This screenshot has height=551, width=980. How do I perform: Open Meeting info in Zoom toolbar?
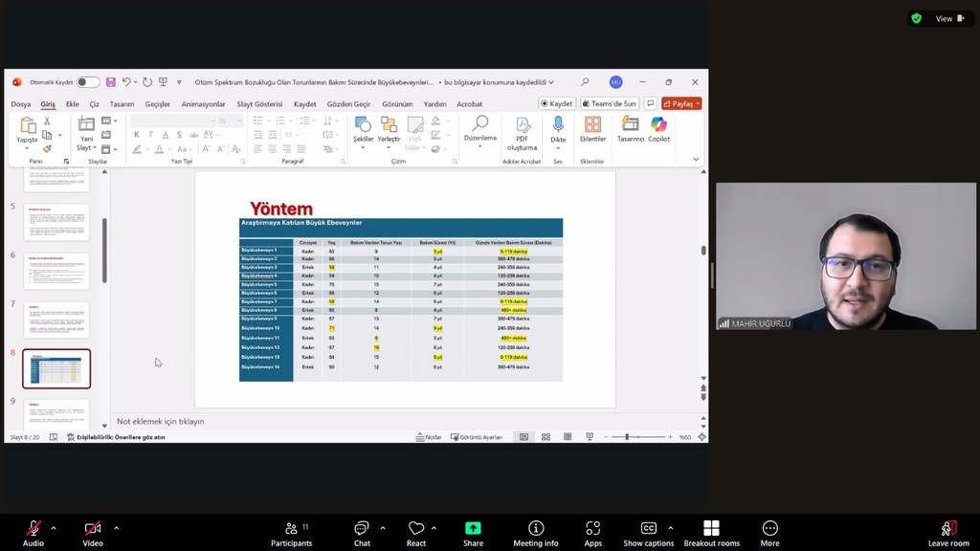535,534
